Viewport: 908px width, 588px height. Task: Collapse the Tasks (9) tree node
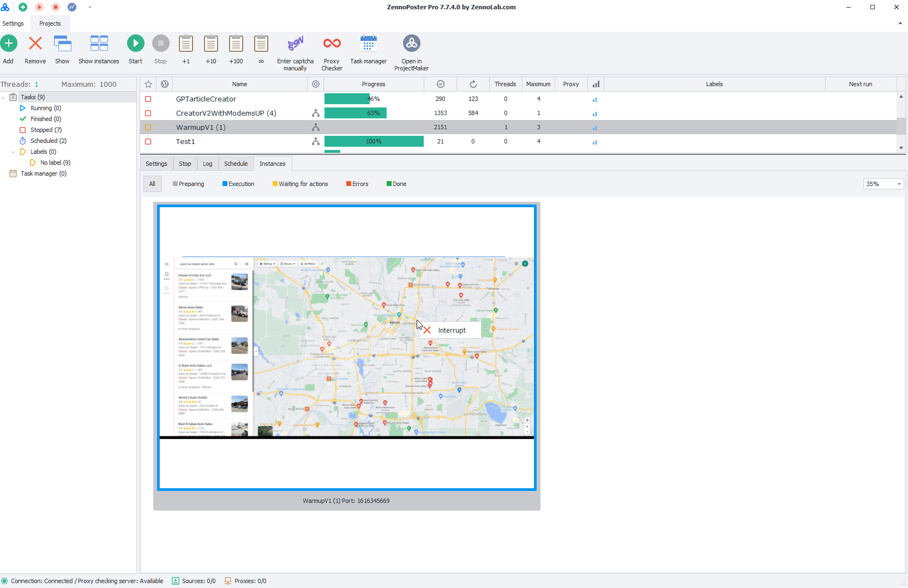click(x=4, y=97)
